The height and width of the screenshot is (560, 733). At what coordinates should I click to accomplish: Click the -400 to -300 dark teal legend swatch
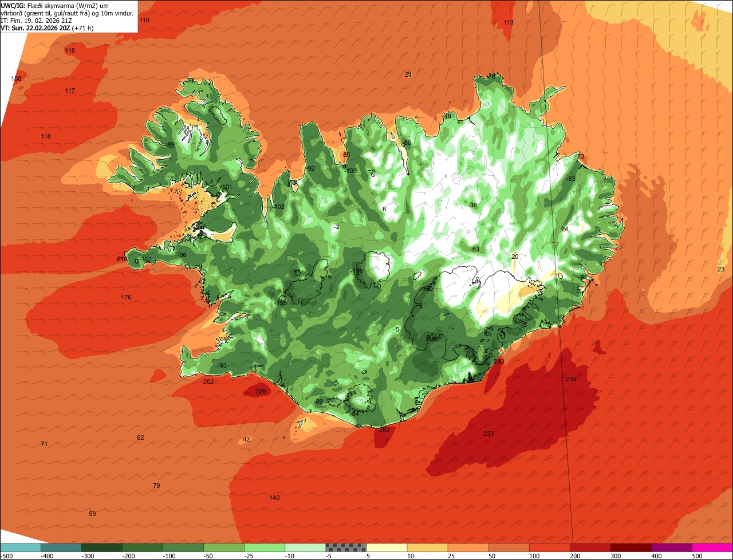tap(61, 547)
